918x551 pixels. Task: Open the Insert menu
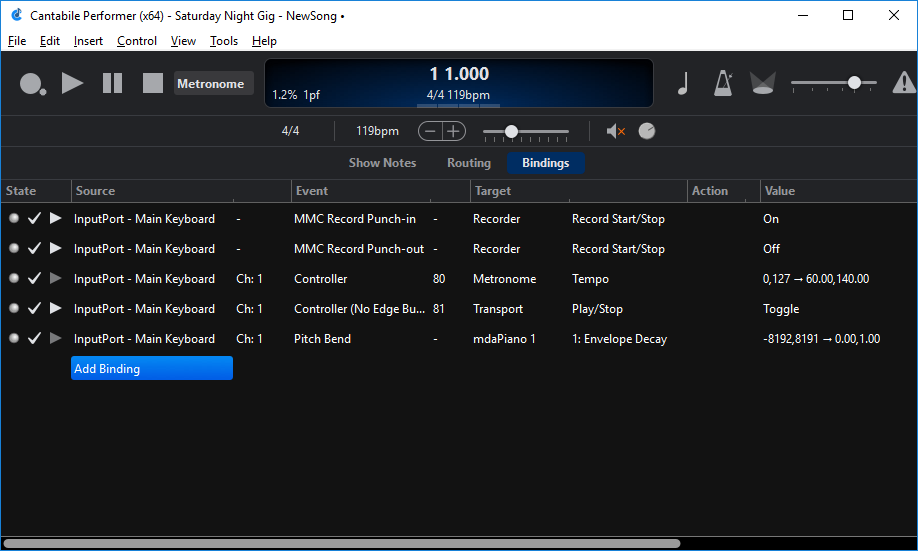coord(88,41)
